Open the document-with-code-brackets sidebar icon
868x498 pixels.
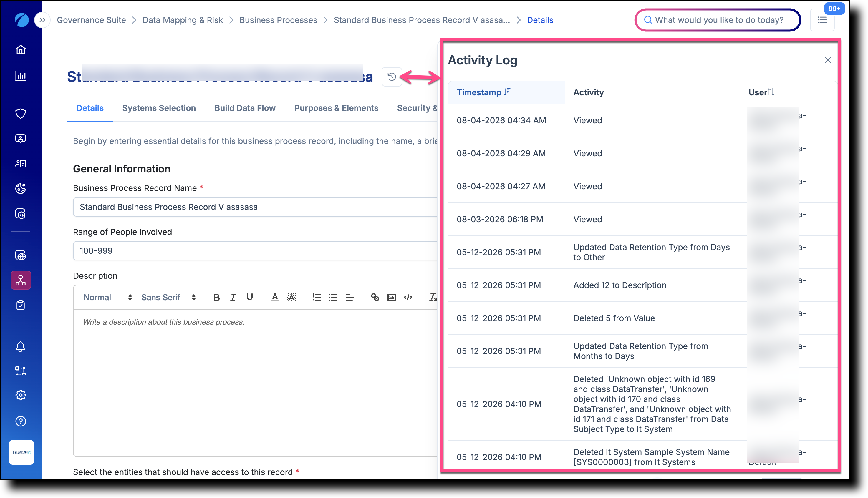click(21, 214)
